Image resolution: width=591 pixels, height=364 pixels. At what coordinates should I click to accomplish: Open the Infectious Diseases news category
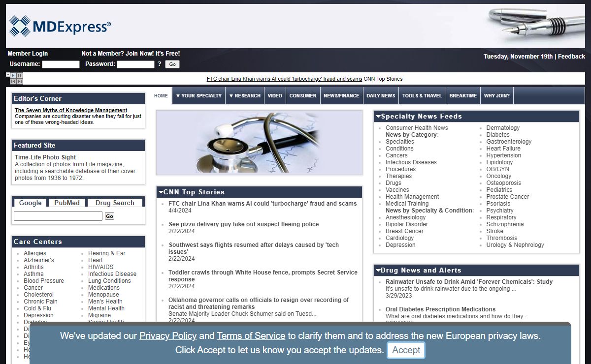tap(411, 162)
